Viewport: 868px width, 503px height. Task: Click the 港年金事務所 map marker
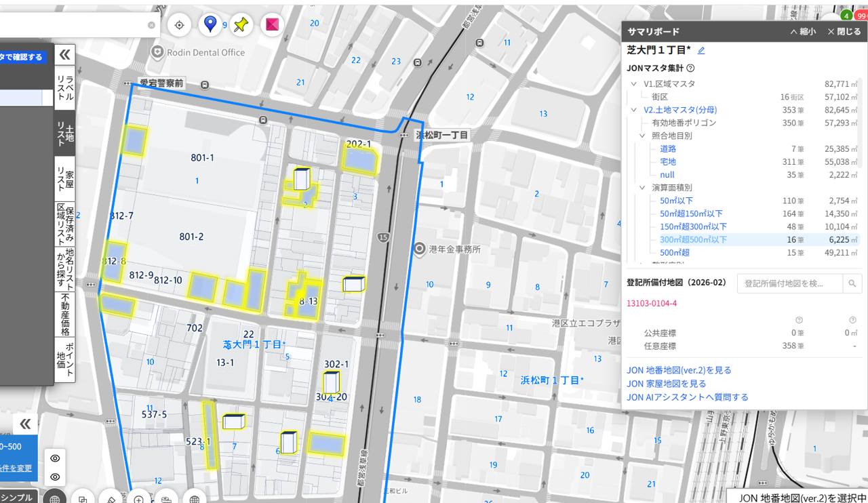420,249
